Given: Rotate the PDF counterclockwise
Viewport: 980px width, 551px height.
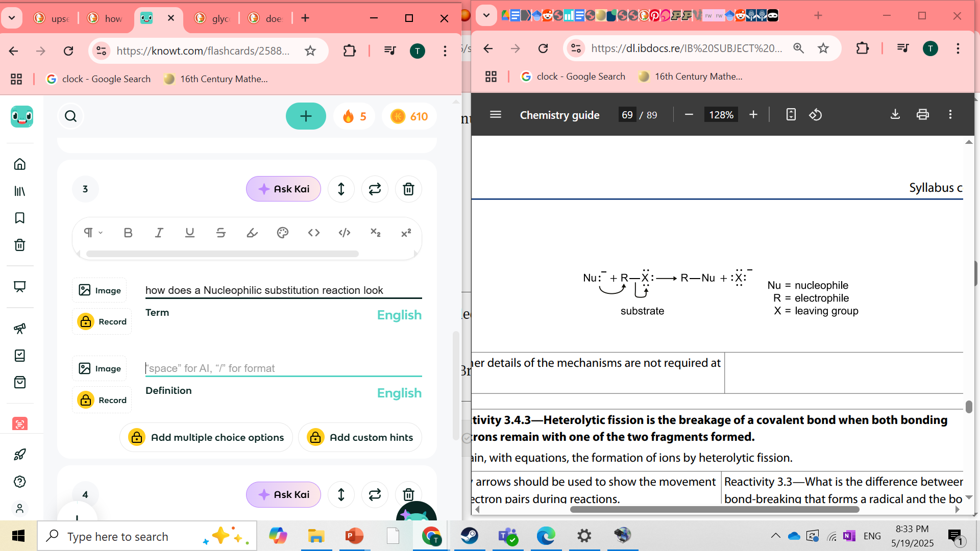Looking at the screenshot, I should click(816, 114).
